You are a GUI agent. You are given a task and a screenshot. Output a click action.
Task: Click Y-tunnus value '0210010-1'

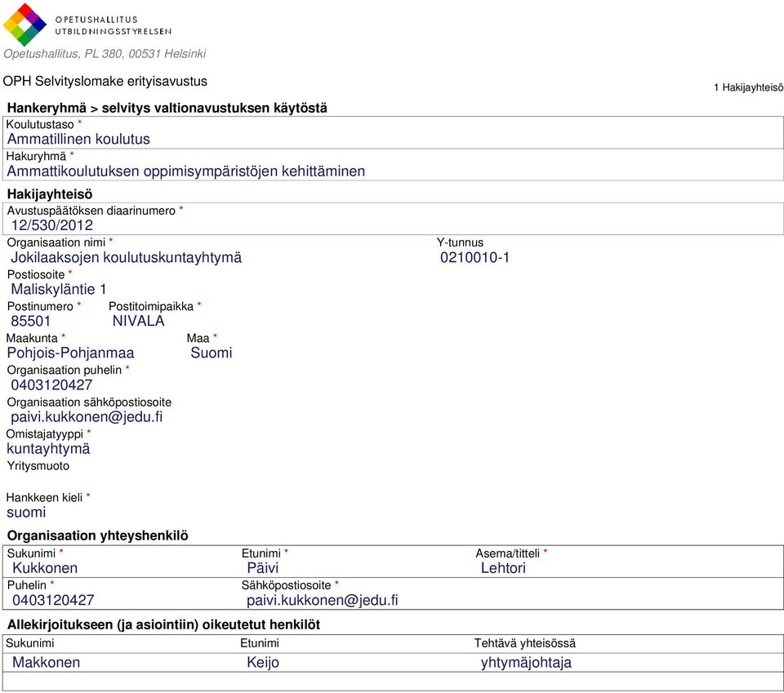tap(474, 257)
